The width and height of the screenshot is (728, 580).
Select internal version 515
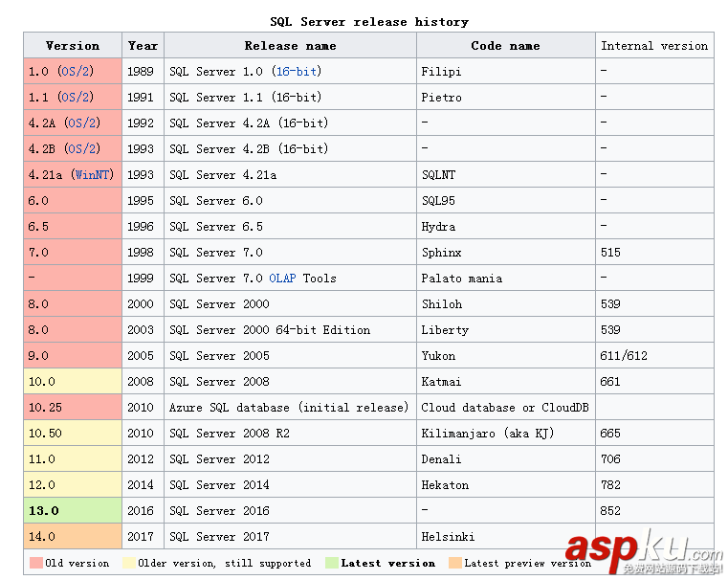coord(610,253)
